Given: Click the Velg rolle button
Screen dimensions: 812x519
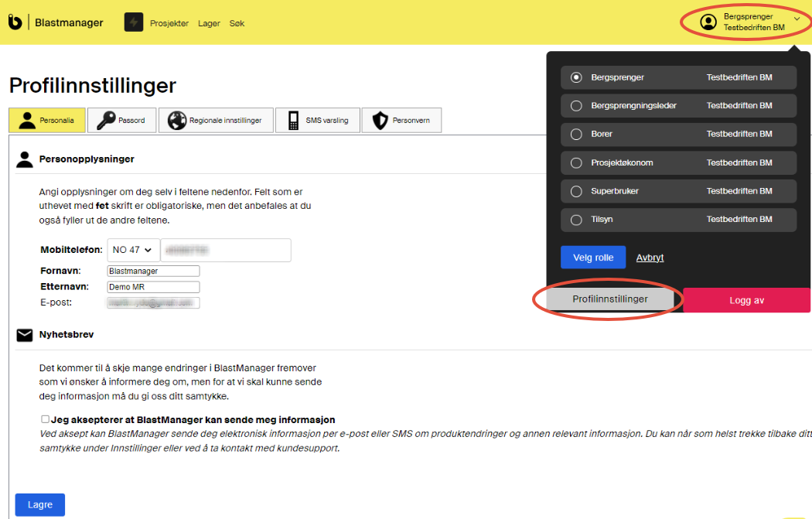Looking at the screenshot, I should [x=593, y=258].
